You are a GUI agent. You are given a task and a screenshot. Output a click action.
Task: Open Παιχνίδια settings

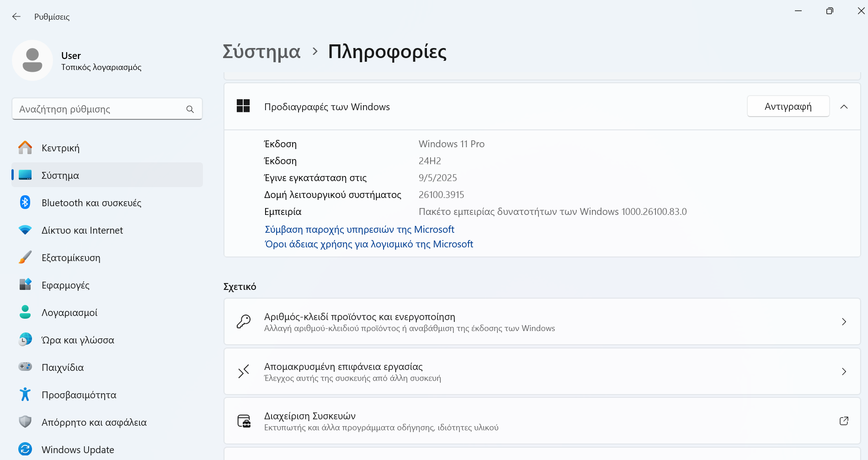click(x=107, y=367)
